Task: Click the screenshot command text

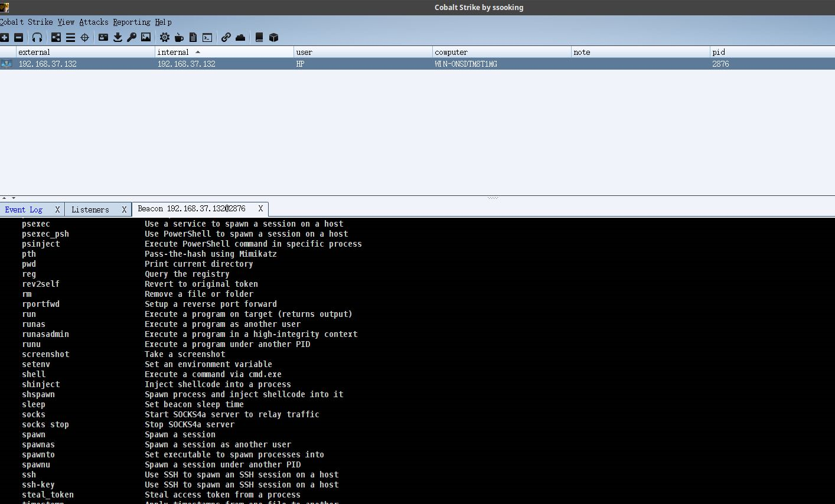Action: pos(45,354)
